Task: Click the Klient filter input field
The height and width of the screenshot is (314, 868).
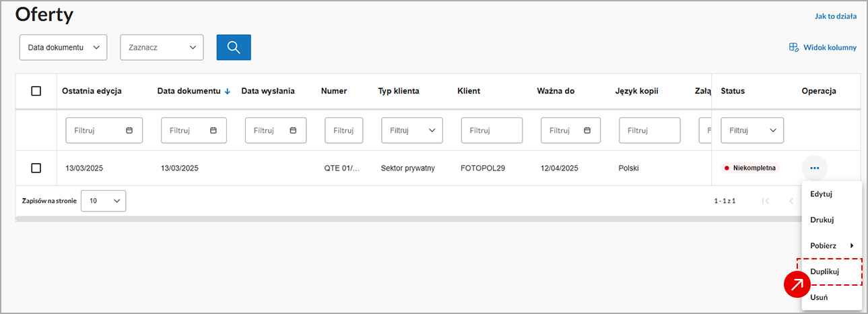Action: (492, 131)
